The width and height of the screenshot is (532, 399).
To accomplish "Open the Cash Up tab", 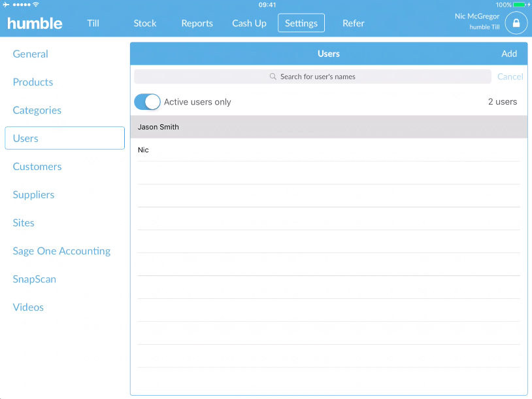I will pyautogui.click(x=249, y=23).
